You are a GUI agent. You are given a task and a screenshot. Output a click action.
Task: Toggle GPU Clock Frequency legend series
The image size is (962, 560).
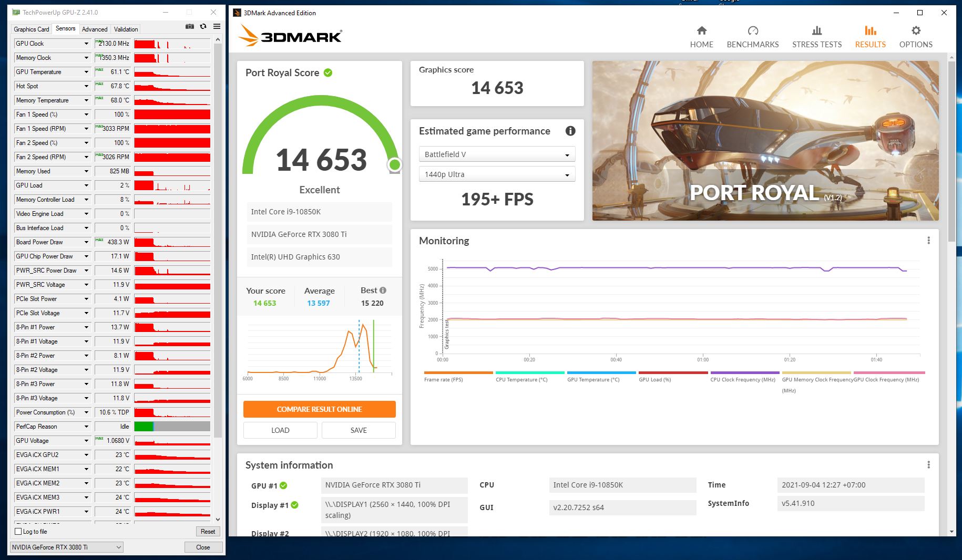889,377
